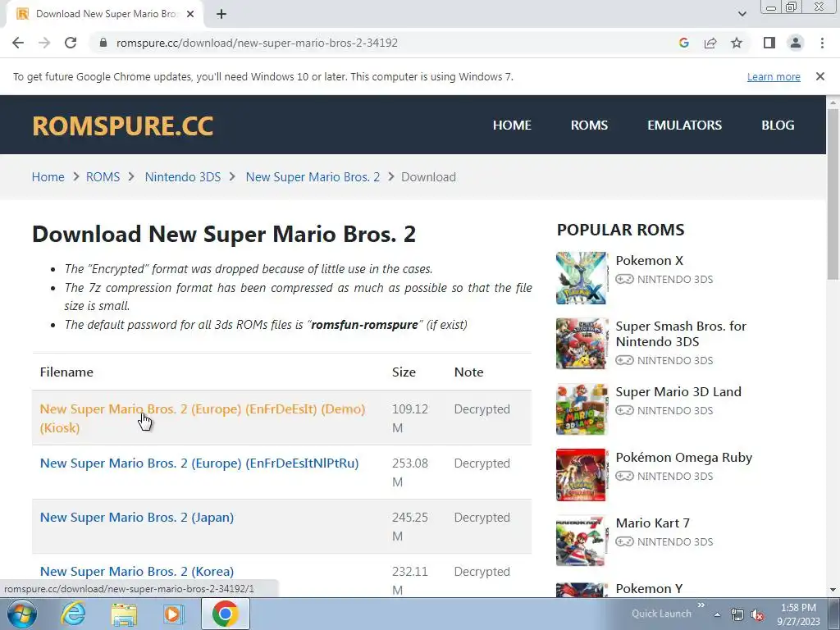Bookmark this page with the star icon

click(x=737, y=43)
